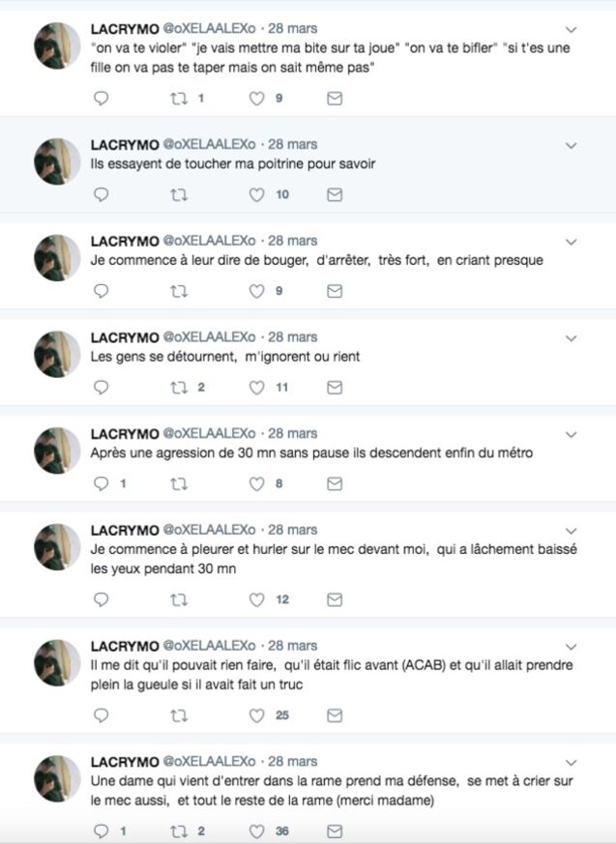Open the LACRYMO name on the "Ils essayent" tweet
Image resolution: width=616 pixels, height=844 pixels.
(x=125, y=145)
